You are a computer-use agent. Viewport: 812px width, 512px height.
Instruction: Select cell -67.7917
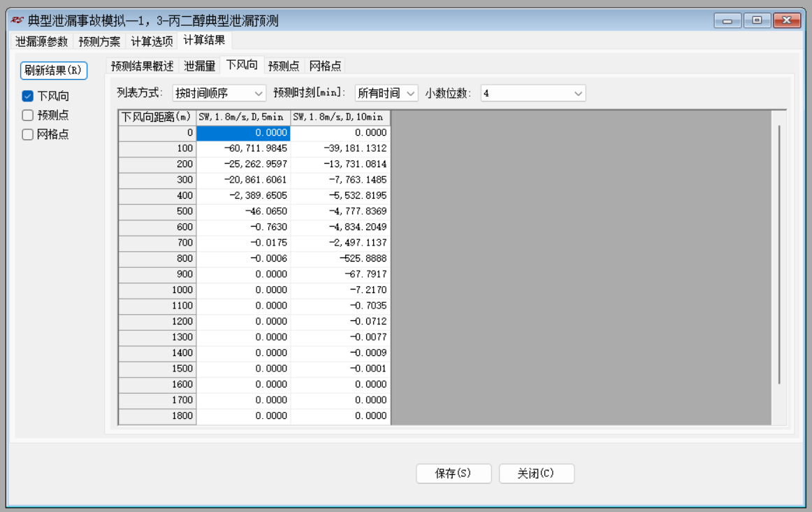point(340,274)
